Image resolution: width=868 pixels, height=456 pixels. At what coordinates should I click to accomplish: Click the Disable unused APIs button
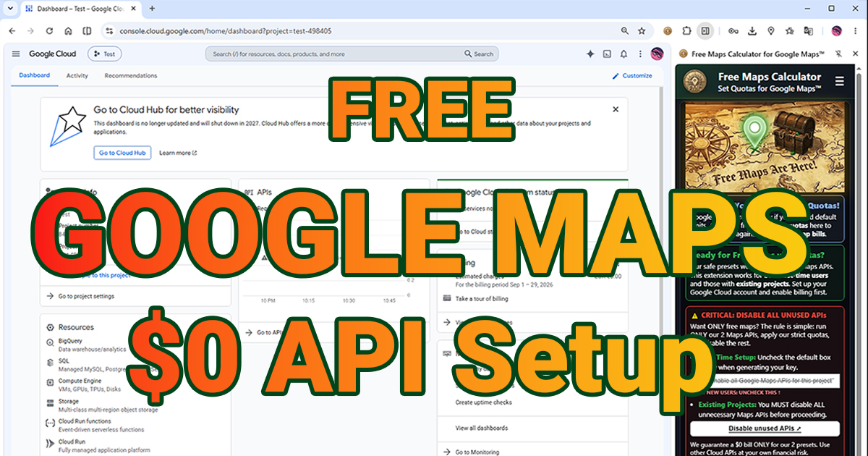[x=765, y=428]
